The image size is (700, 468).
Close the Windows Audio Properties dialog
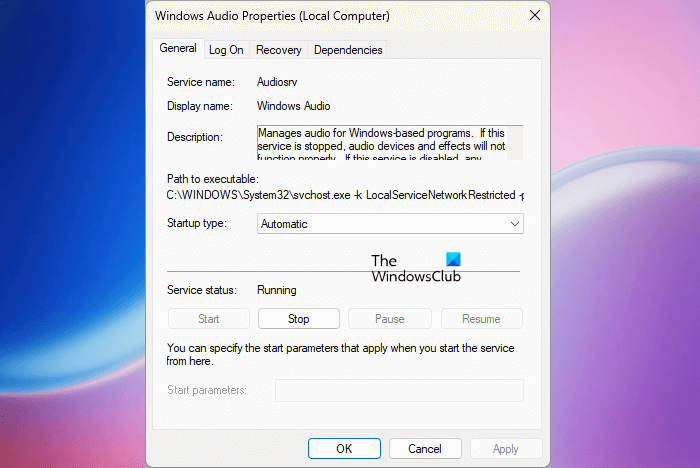click(x=535, y=16)
